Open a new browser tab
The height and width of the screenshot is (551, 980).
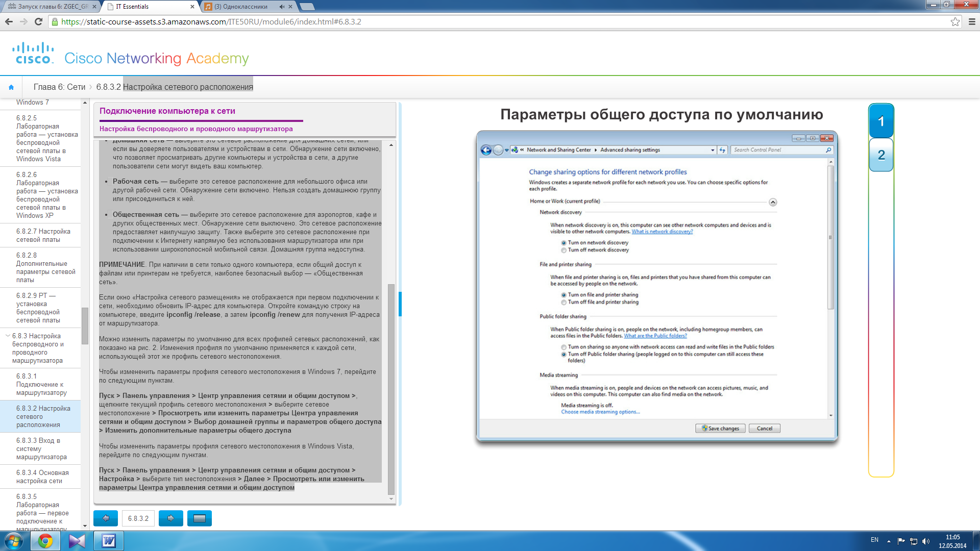[307, 7]
